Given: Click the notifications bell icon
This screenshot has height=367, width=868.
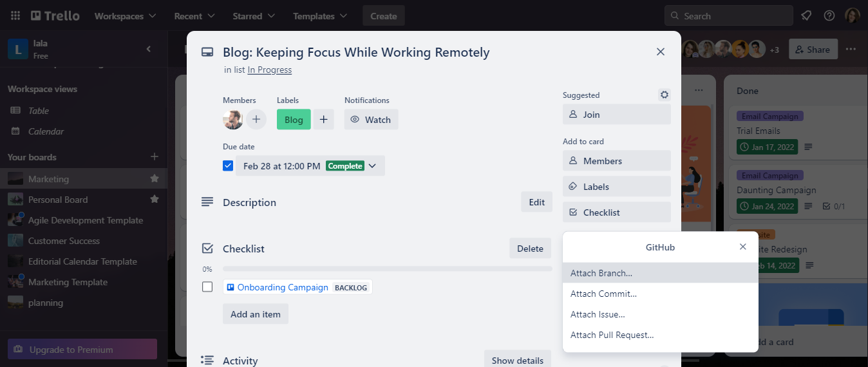Looking at the screenshot, I should (x=806, y=15).
